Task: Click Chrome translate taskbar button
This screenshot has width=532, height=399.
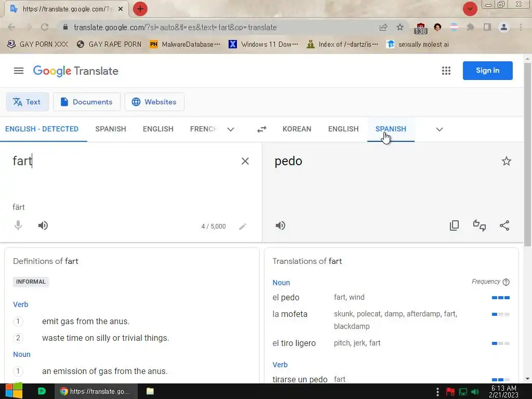Action: [96, 391]
